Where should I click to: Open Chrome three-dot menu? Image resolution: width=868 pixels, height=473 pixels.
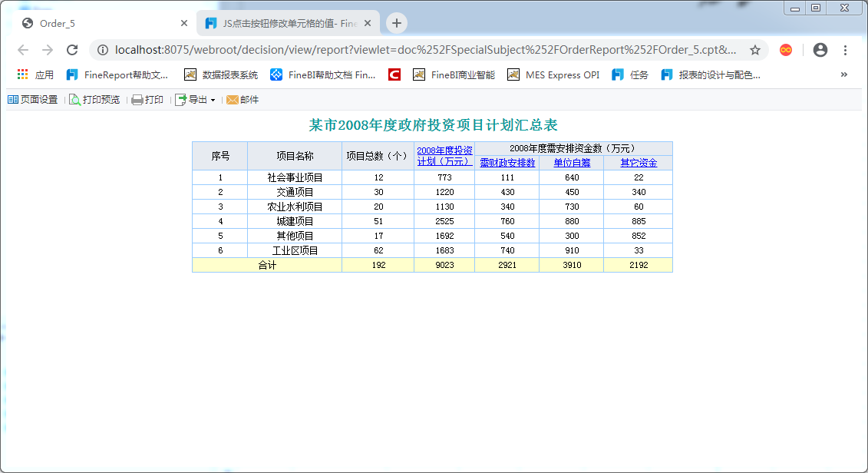(845, 50)
